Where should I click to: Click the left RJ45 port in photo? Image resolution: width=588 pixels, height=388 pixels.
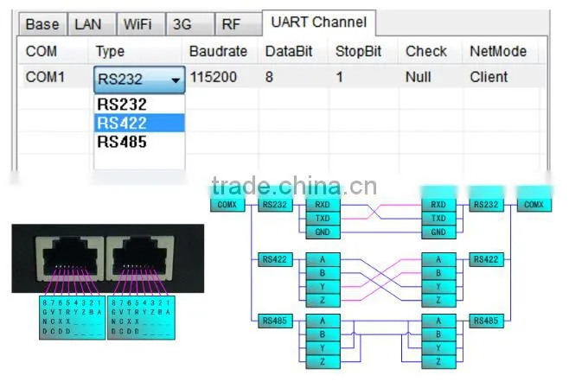69,258
